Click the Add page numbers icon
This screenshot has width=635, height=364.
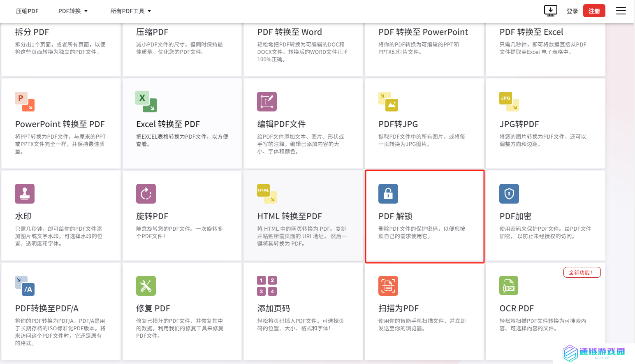(267, 286)
